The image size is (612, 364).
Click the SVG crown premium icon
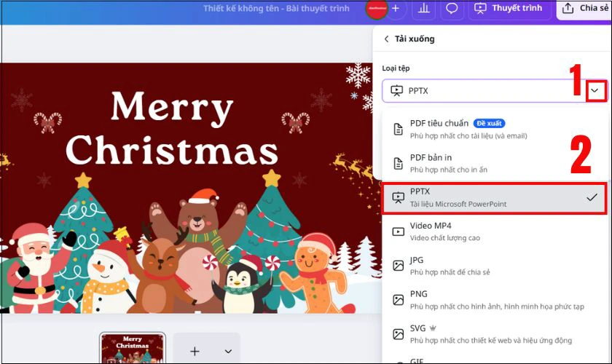(433, 328)
